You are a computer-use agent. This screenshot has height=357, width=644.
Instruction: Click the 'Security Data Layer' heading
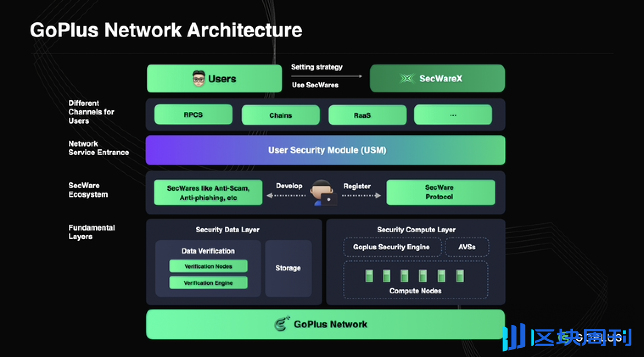(x=227, y=230)
